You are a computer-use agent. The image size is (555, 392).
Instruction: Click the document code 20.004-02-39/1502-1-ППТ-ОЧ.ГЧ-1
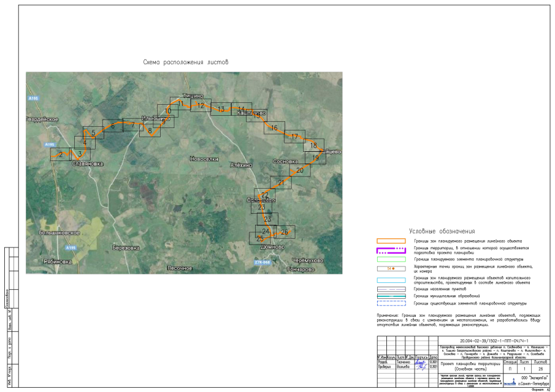(x=494, y=341)
